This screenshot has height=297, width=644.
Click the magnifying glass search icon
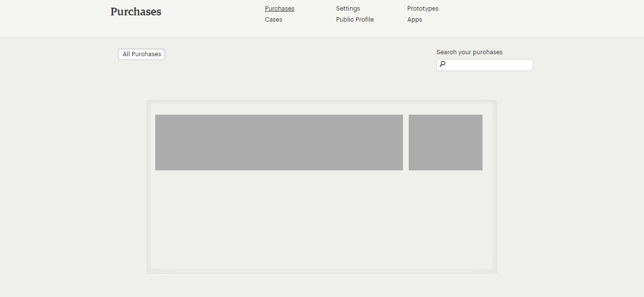(442, 64)
